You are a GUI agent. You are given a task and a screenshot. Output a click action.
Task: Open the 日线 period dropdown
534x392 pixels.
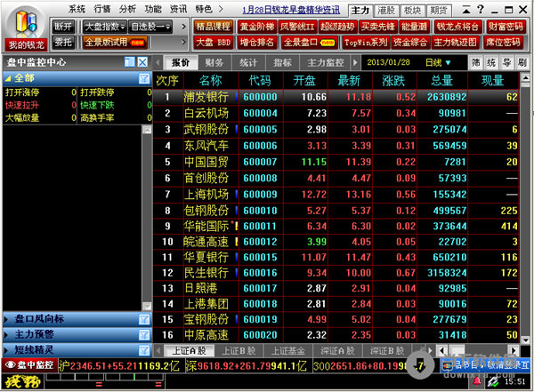438,62
